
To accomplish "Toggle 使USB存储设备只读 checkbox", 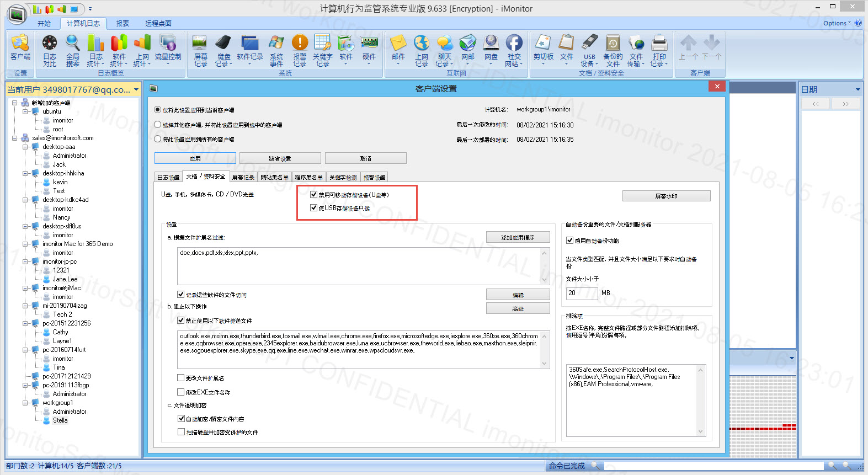I will (x=314, y=208).
